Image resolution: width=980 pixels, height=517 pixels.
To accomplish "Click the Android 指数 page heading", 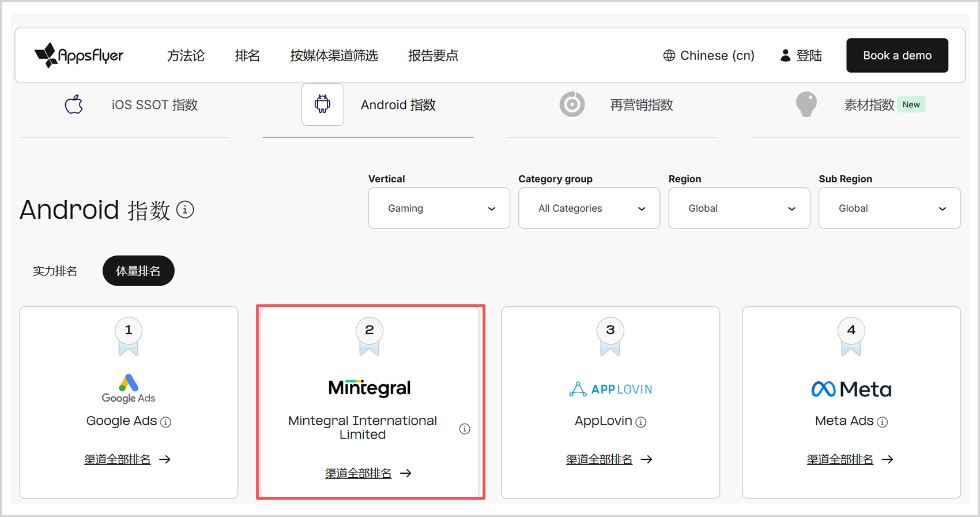I will click(x=95, y=209).
